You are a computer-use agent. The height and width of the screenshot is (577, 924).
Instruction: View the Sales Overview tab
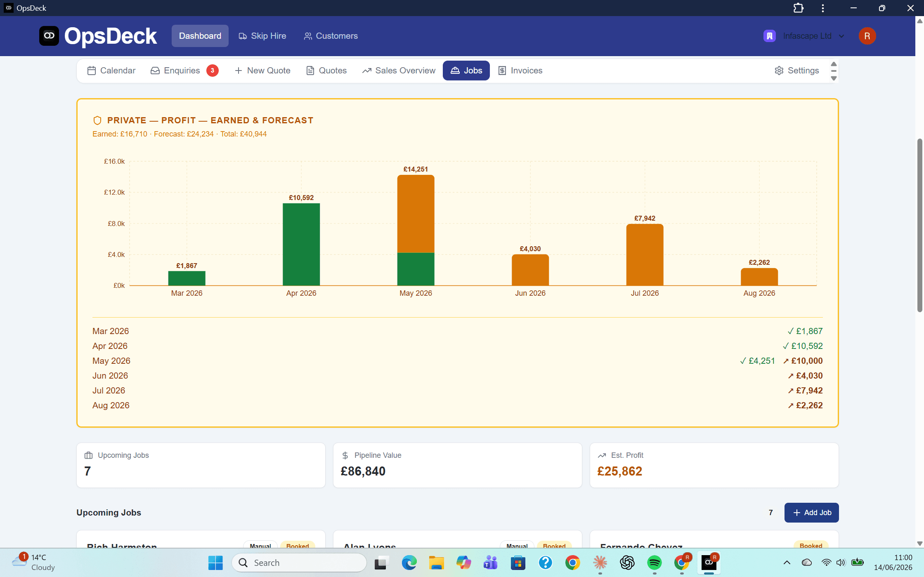pyautogui.click(x=399, y=71)
